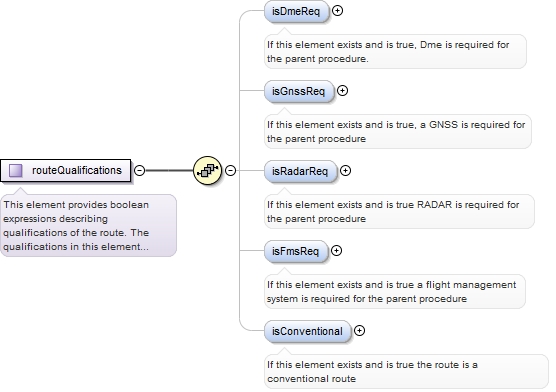Collapse the routeQualifications element node

tap(140, 171)
